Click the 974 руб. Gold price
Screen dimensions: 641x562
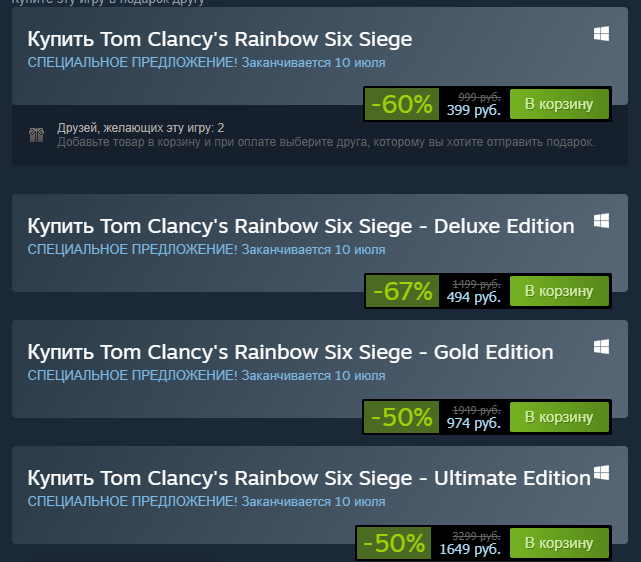pos(474,424)
